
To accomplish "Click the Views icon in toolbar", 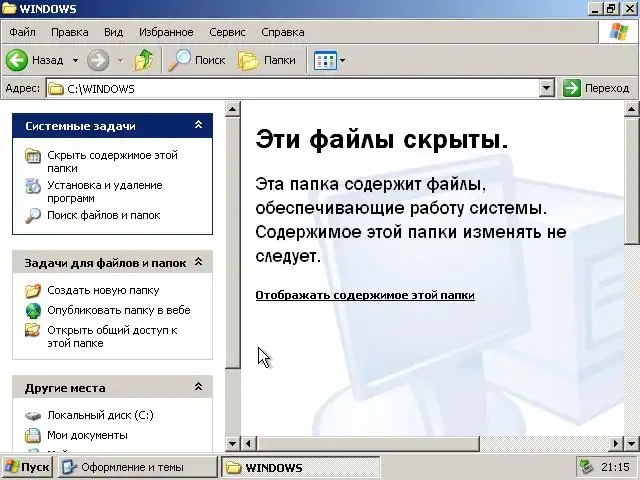I will (x=325, y=60).
